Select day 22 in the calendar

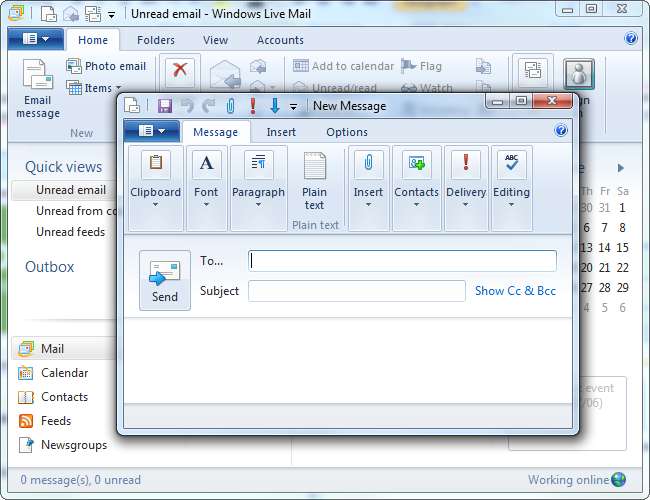pyautogui.click(x=622, y=267)
